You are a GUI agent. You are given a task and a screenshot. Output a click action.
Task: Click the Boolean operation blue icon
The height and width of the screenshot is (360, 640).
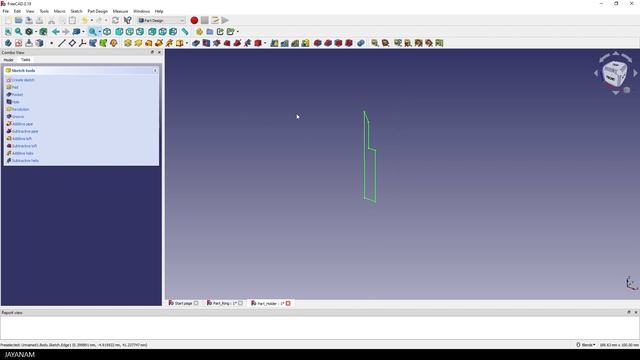pyautogui.click(x=360, y=43)
